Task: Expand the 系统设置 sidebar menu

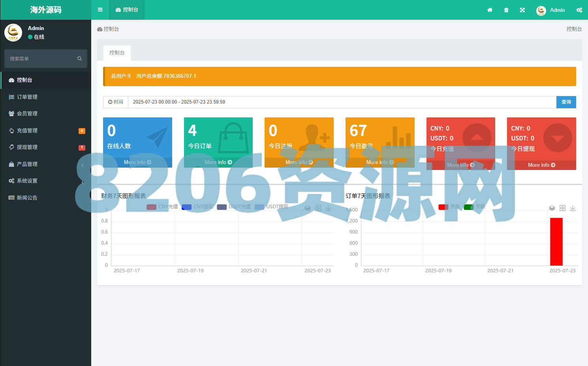Action: (27, 181)
